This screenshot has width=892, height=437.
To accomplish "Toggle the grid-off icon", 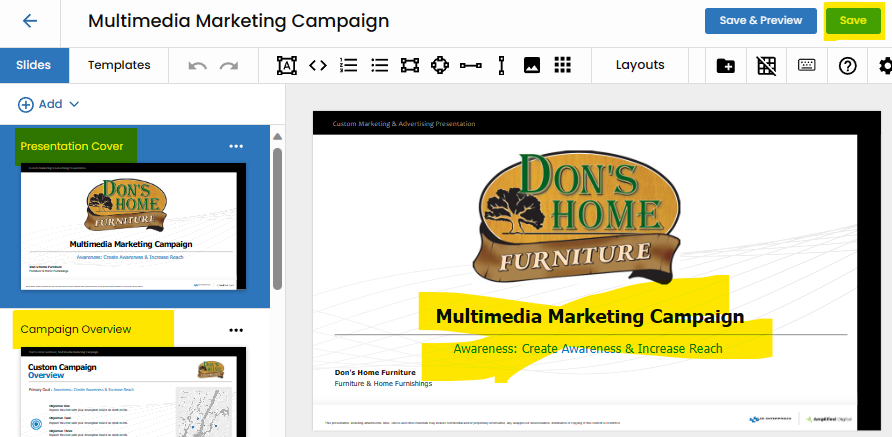I will 766,66.
